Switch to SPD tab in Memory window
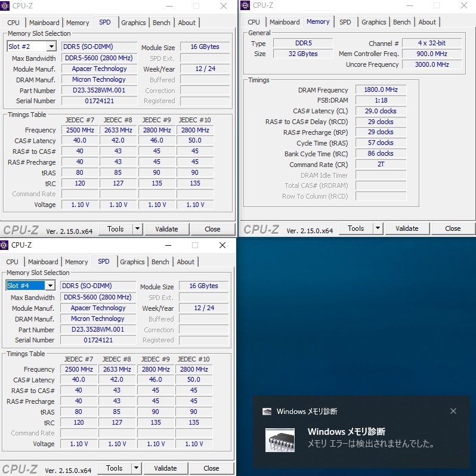This screenshot has width=476, height=476. click(345, 22)
